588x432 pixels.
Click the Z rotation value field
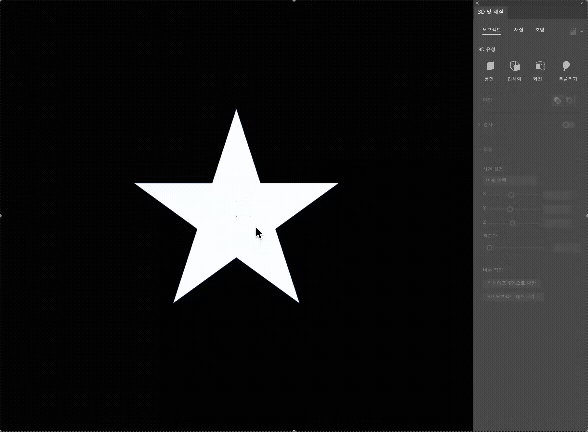pyautogui.click(x=557, y=223)
